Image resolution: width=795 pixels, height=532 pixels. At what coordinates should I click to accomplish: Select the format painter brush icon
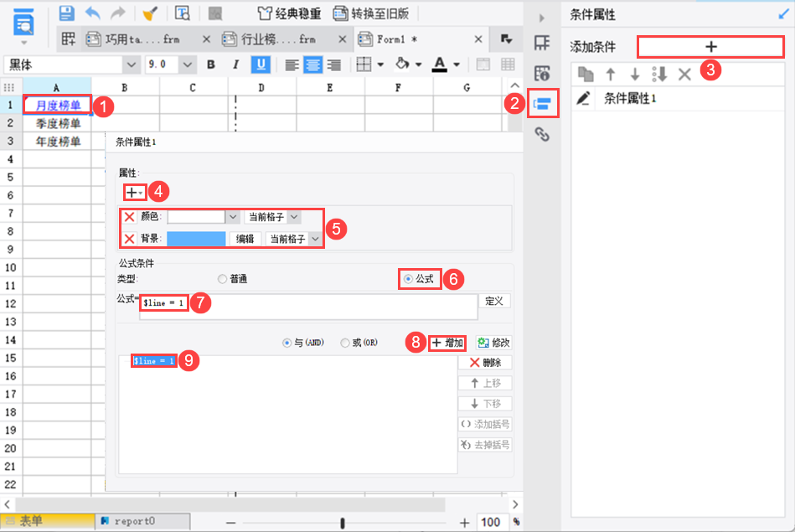point(149,13)
